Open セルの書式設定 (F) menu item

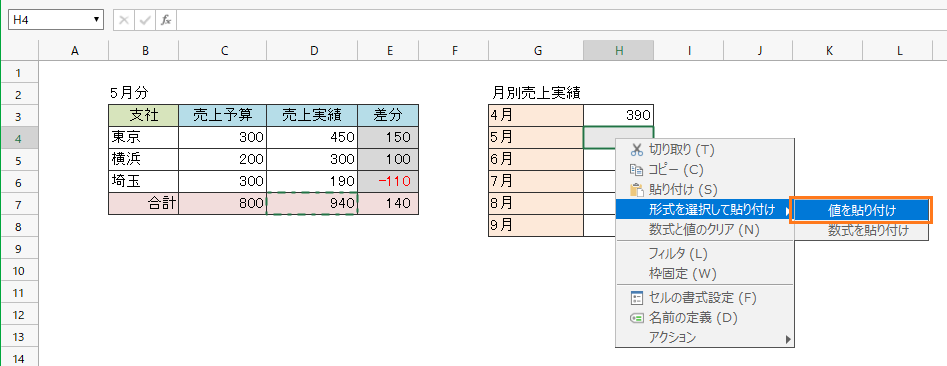click(x=704, y=297)
